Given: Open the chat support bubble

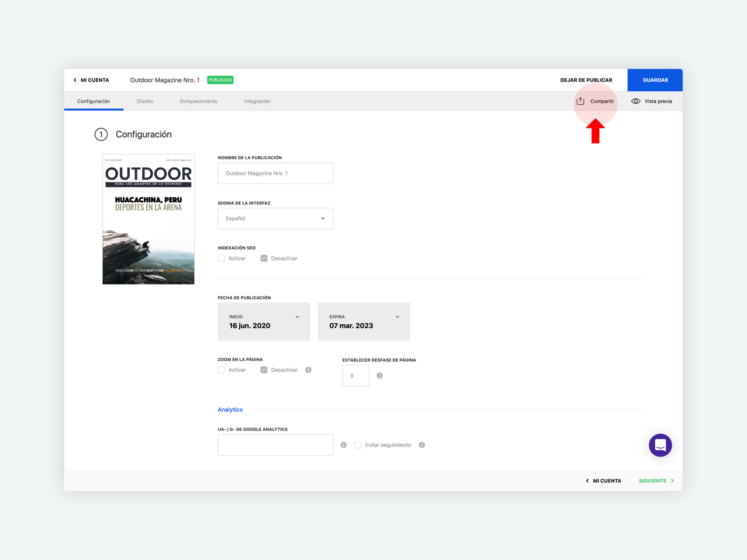Looking at the screenshot, I should tap(660, 445).
